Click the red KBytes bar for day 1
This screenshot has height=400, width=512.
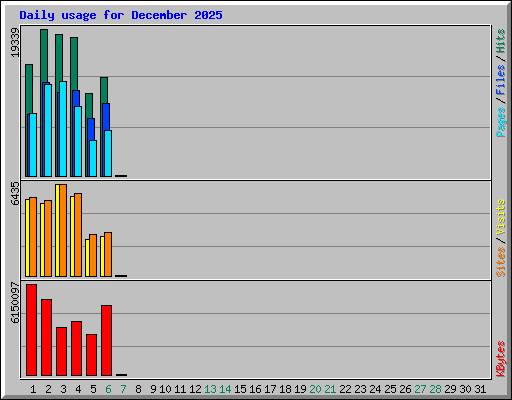[x=31, y=330]
